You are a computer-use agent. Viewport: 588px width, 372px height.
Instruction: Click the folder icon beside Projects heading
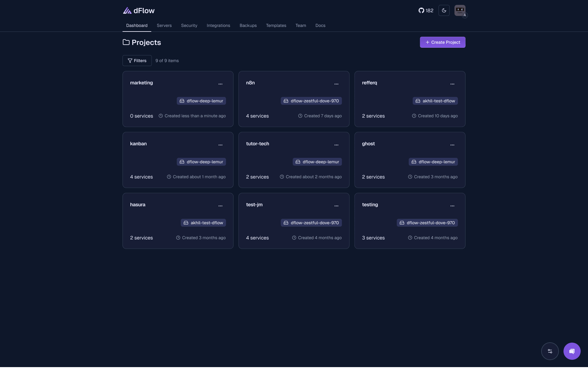126,42
